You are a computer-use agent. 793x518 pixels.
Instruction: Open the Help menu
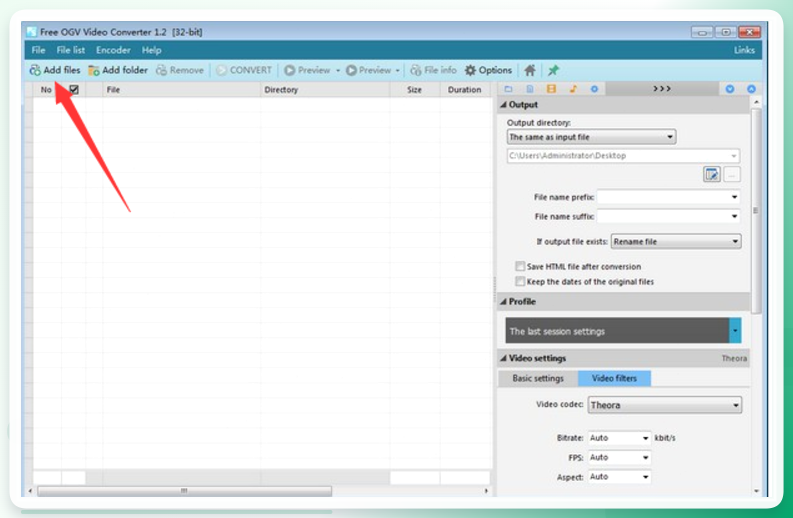pyautogui.click(x=151, y=50)
